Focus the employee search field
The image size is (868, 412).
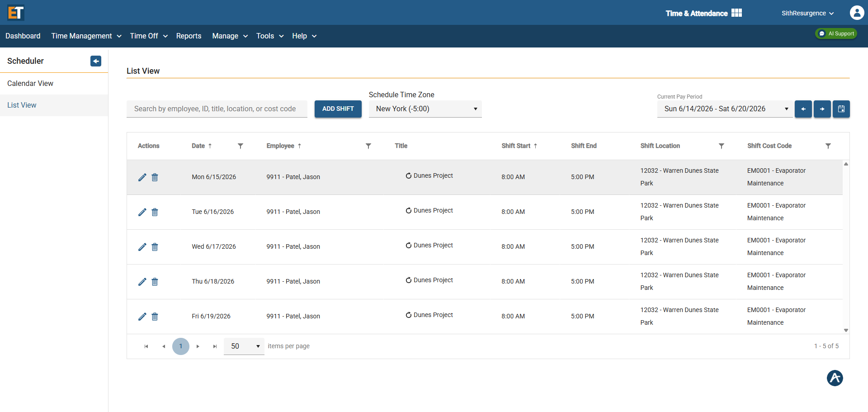click(x=217, y=109)
